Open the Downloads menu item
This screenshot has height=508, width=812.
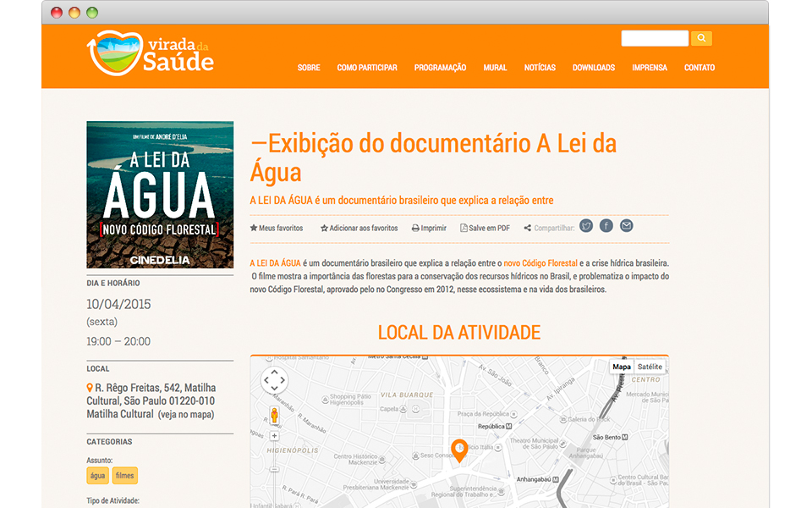594,68
